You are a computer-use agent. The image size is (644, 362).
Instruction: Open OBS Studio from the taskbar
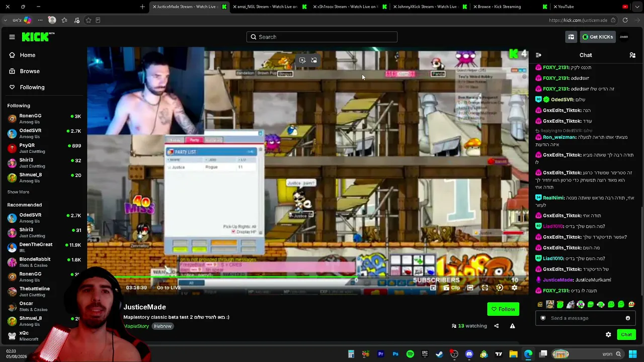[454, 354]
